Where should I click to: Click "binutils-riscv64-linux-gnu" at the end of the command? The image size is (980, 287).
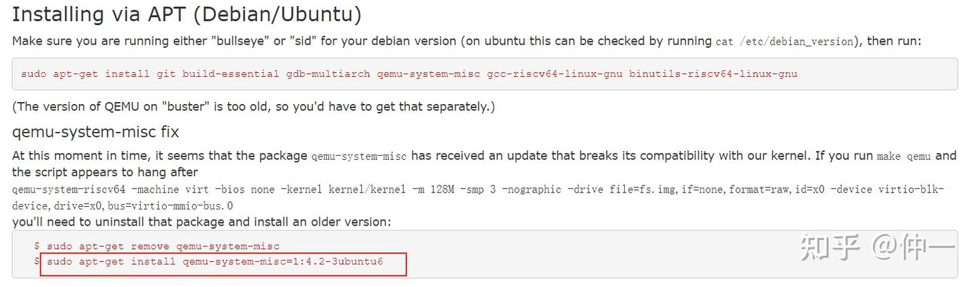[713, 73]
